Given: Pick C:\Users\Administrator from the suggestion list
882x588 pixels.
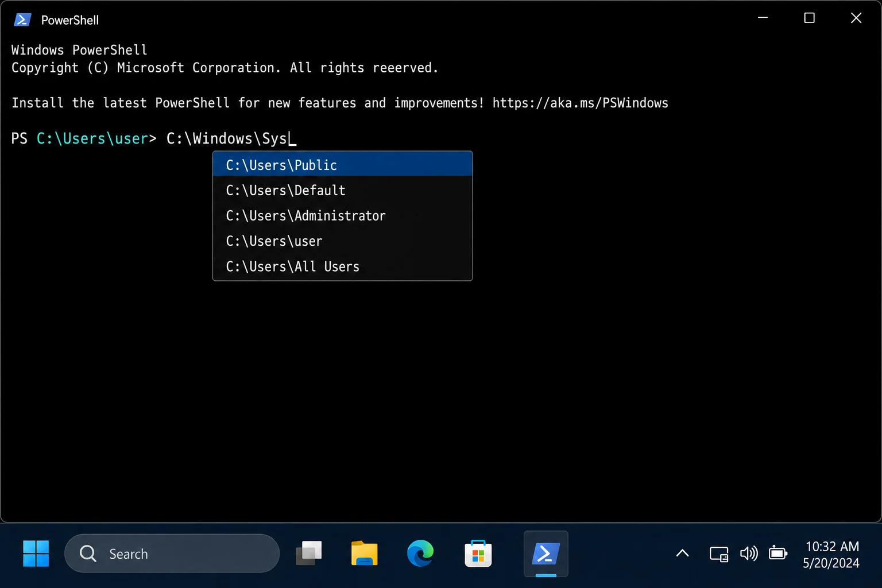Looking at the screenshot, I should (342, 216).
